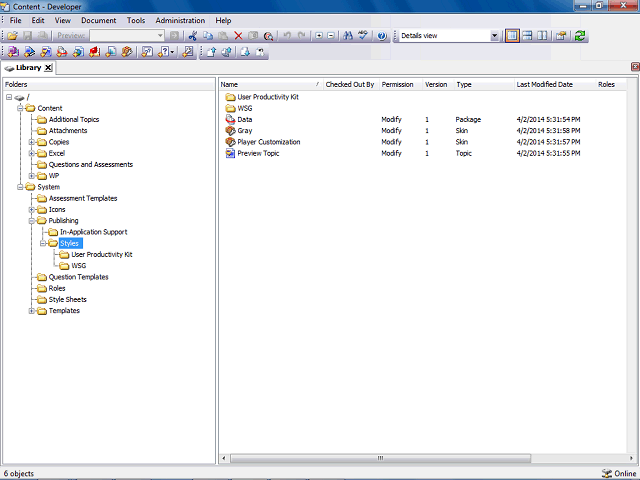Collapse the Content folder node

pos(20,108)
